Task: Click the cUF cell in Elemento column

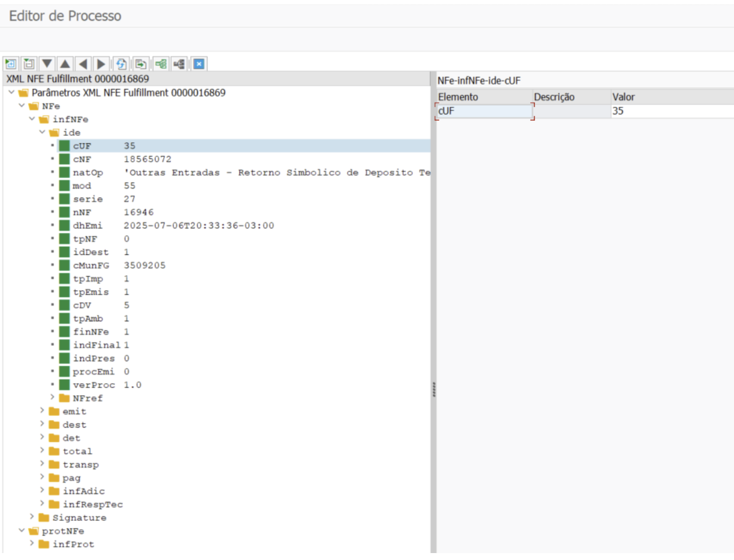Action: (x=484, y=111)
